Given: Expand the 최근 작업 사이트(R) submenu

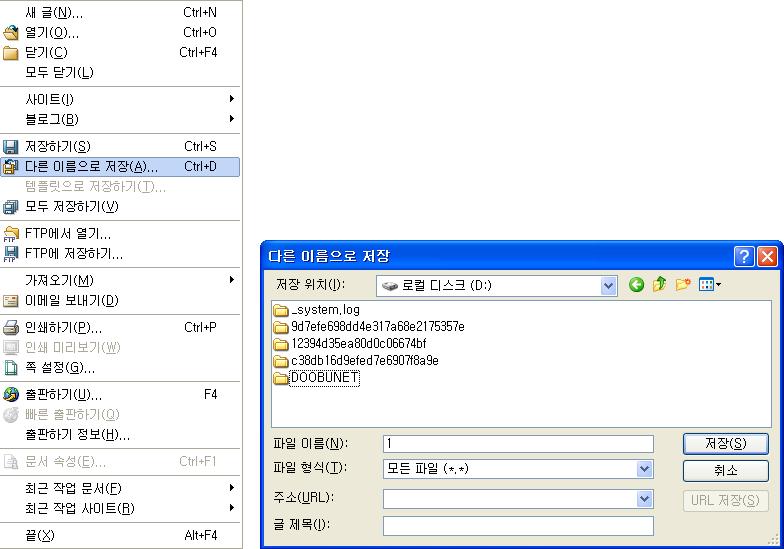Looking at the screenshot, I should [232, 508].
